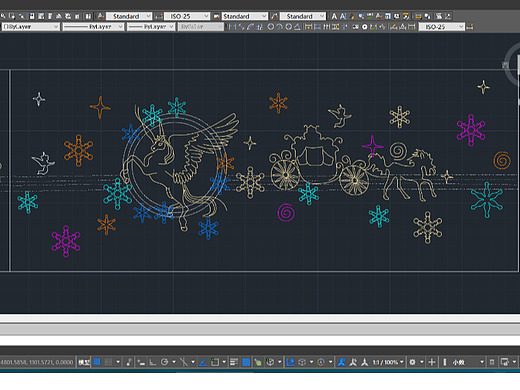Click the annotation visibility icon in status bar
Screen dimensions: 520x390
[x=341, y=362]
